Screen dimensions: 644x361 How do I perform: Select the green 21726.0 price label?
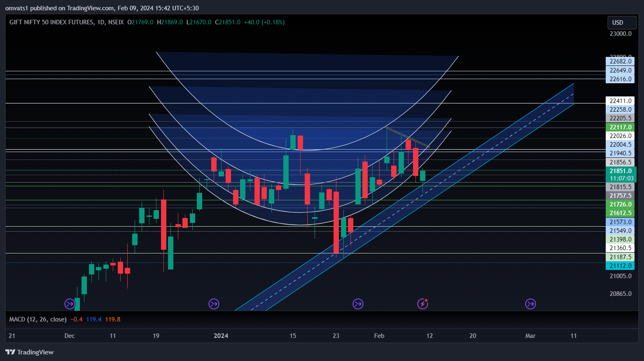(x=620, y=204)
